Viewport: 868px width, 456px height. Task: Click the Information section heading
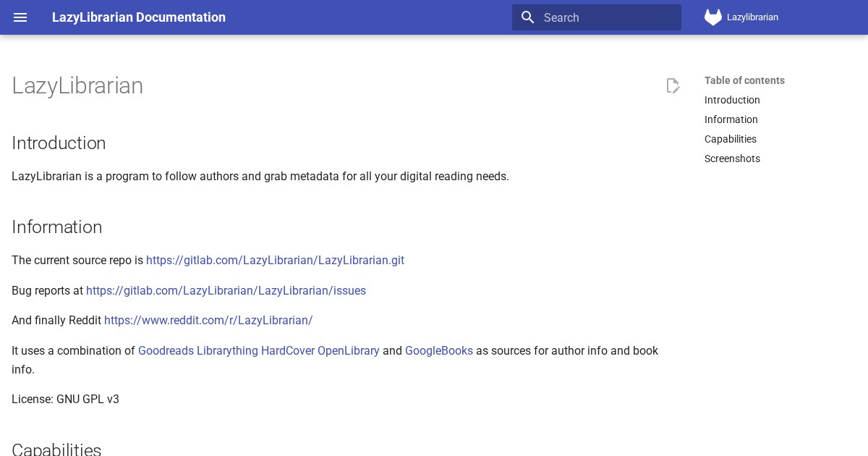(x=56, y=227)
